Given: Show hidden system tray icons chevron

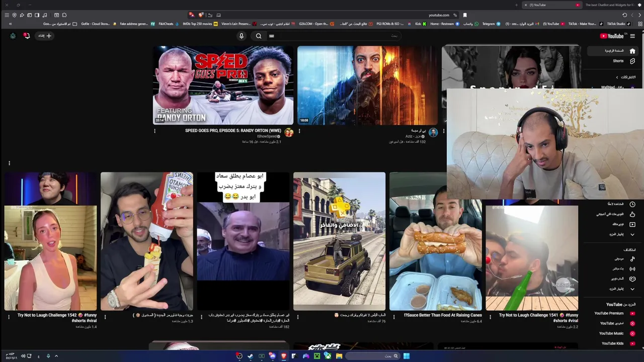Looking at the screenshot, I should tap(56, 356).
